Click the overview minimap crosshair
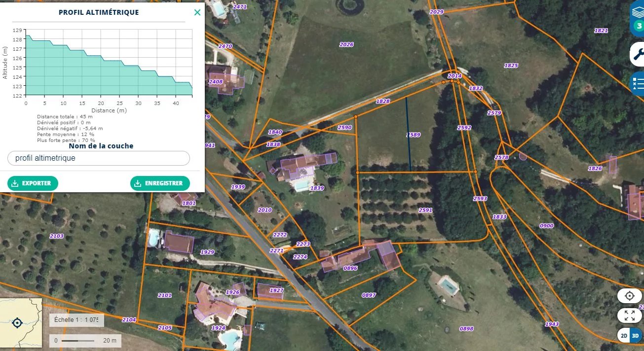 [17, 323]
